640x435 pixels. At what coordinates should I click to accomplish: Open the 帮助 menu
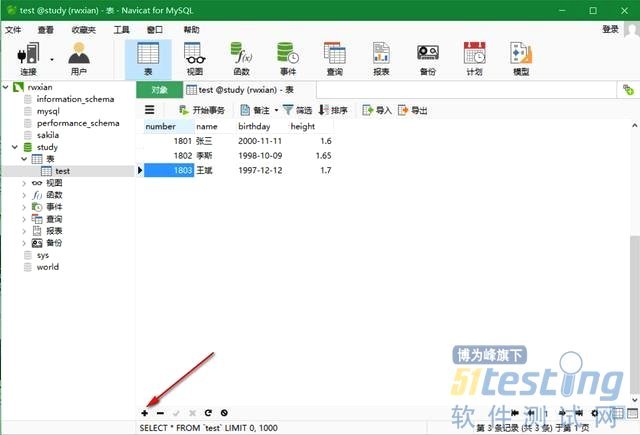coord(191,30)
